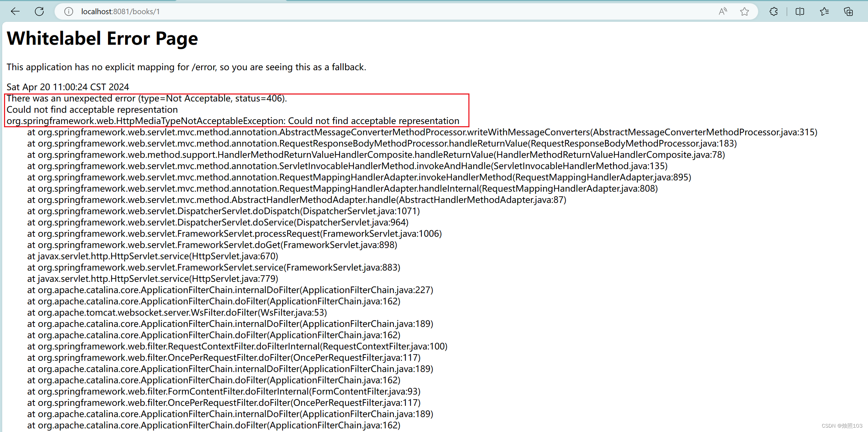The height and width of the screenshot is (432, 868).
Task: Click 'Could not find acceptable representation' second line
Action: point(92,110)
